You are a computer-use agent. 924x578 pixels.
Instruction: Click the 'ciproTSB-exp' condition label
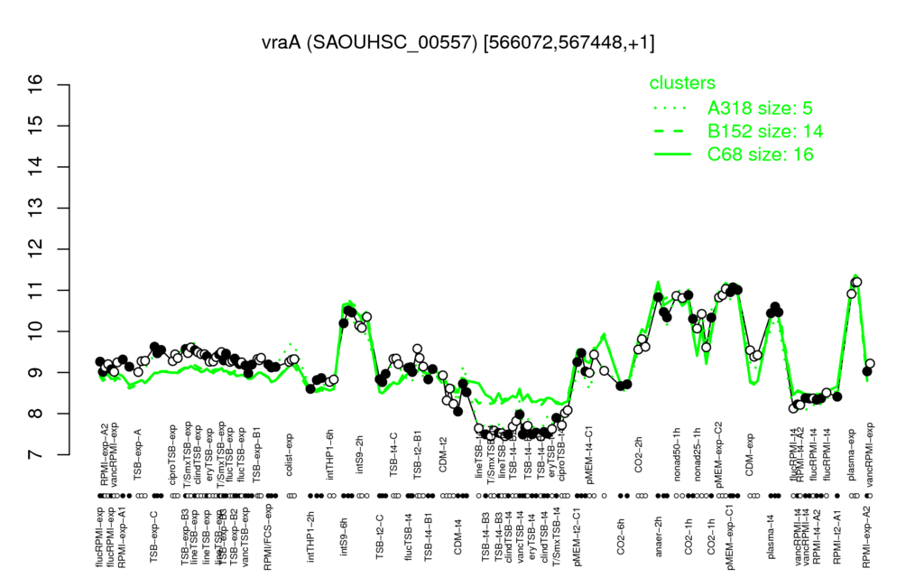point(173,455)
